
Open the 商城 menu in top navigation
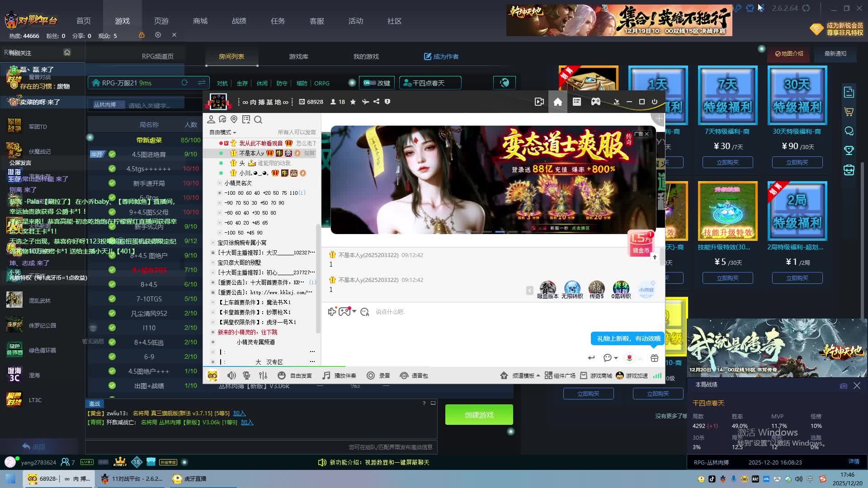pos(200,21)
